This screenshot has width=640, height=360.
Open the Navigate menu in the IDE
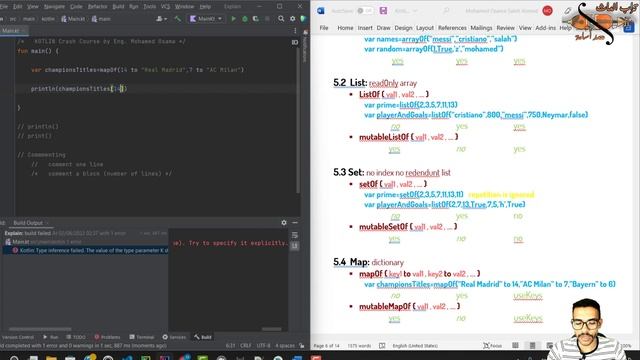pyautogui.click(x=54, y=7)
